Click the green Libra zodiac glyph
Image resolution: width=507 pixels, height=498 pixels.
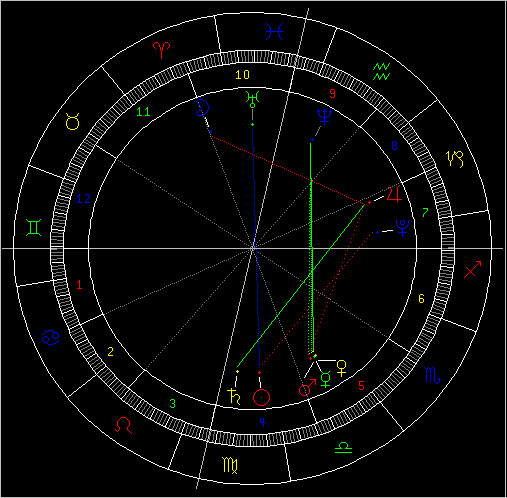344,448
